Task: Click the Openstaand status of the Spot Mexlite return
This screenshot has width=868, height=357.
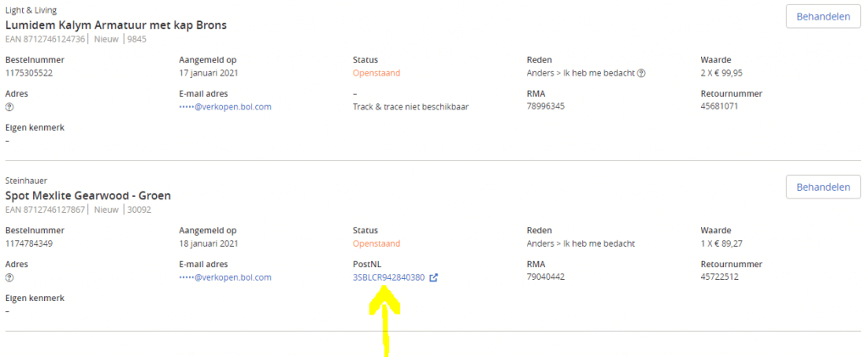Action: (376, 243)
